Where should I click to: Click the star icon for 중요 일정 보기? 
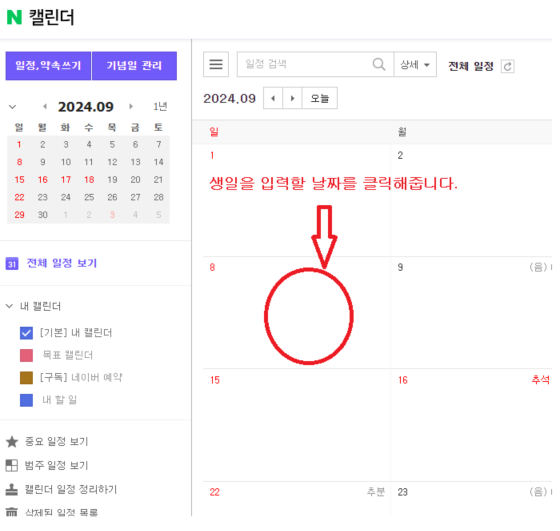[12, 442]
